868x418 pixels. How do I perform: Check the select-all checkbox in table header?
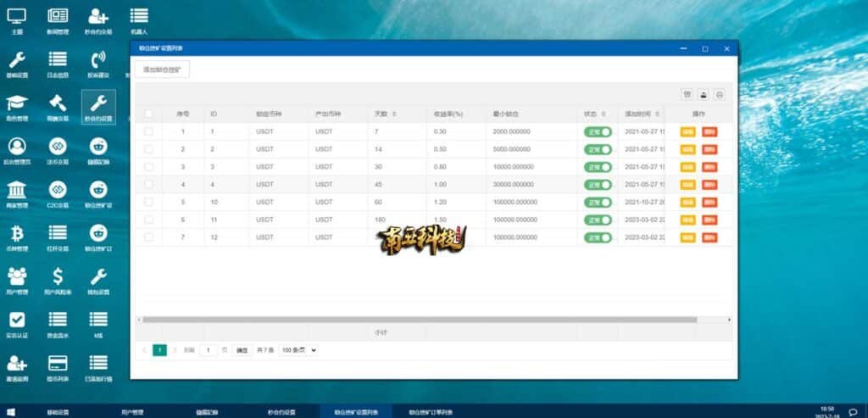(x=149, y=114)
